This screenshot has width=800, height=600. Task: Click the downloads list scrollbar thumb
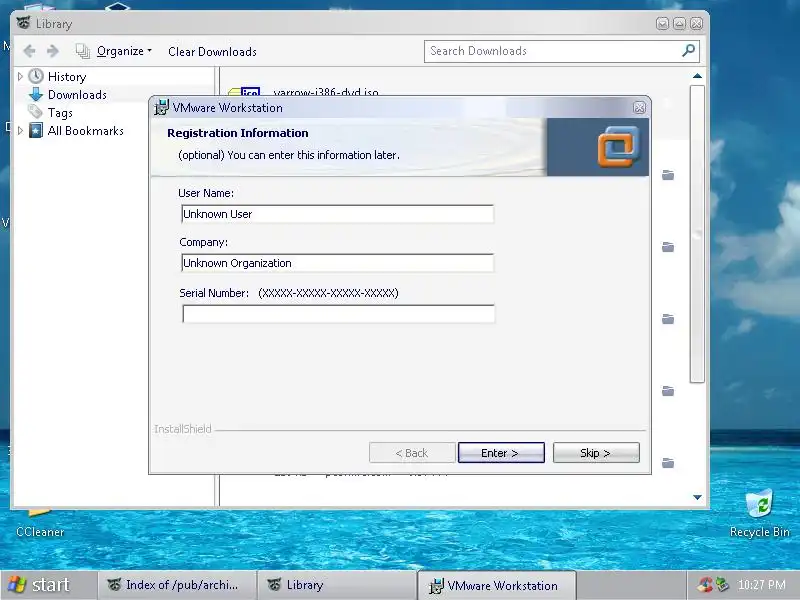click(x=697, y=234)
